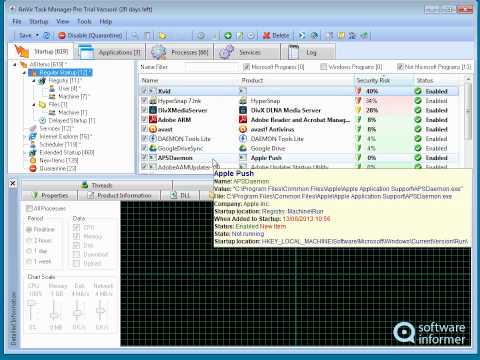Click security risk shield icon for HyperSnap
Screen dimensions: 480x360
pyautogui.click(x=359, y=101)
